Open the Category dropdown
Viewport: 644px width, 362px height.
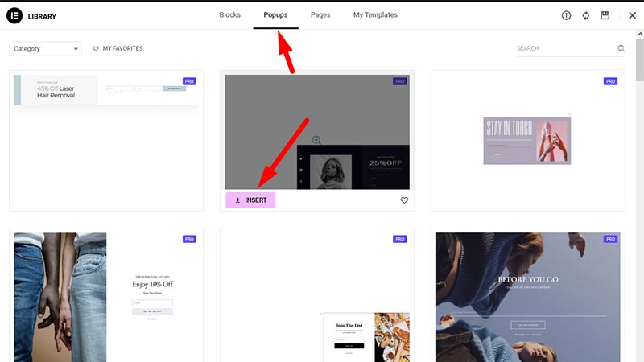[x=45, y=49]
